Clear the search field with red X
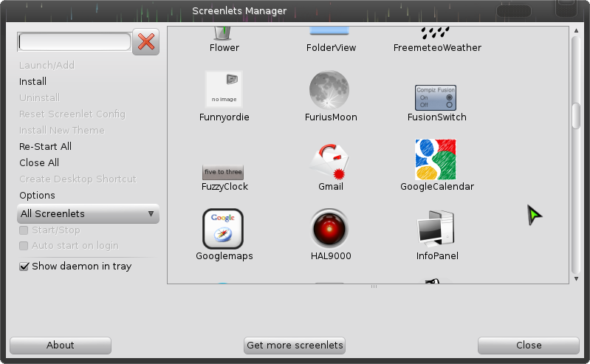590x364 pixels. pyautogui.click(x=146, y=42)
